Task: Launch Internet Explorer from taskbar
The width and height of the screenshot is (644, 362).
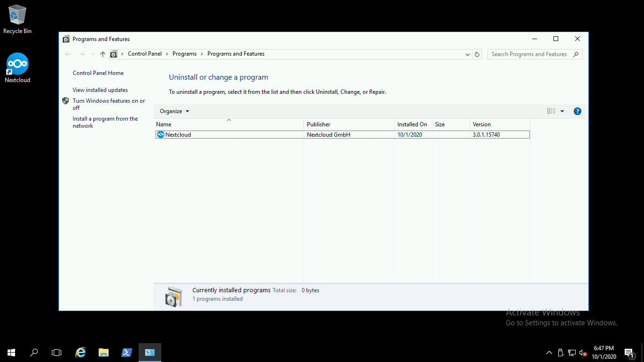Action: [x=81, y=352]
